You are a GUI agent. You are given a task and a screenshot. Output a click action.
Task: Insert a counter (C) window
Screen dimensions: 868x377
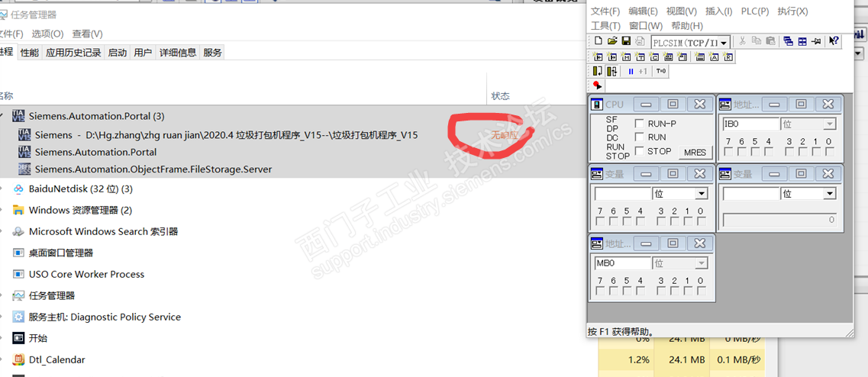point(653,57)
